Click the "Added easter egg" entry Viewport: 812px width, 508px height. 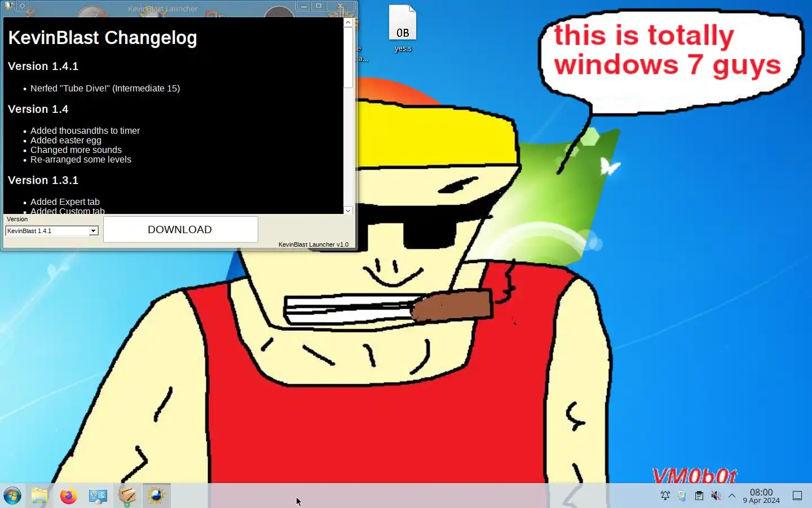tap(66, 141)
